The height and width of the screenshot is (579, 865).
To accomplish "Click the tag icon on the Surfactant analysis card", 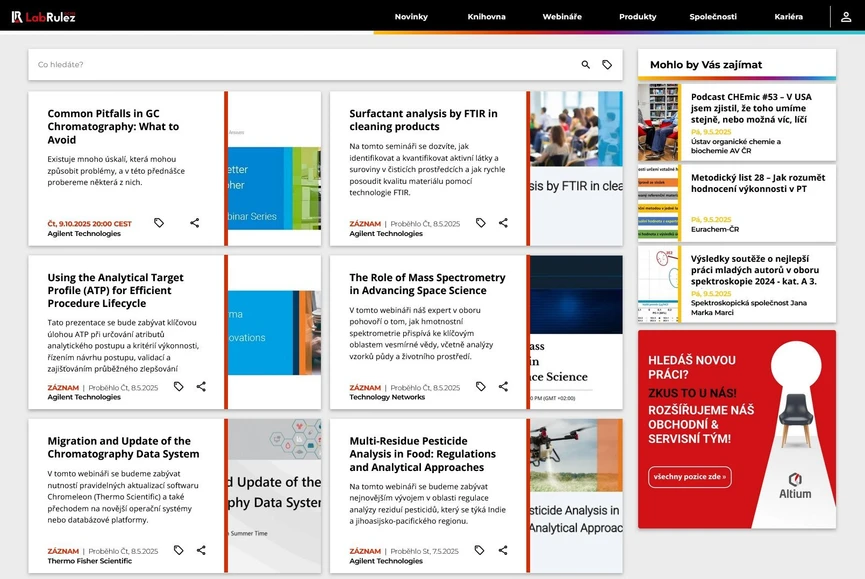I will coord(480,222).
